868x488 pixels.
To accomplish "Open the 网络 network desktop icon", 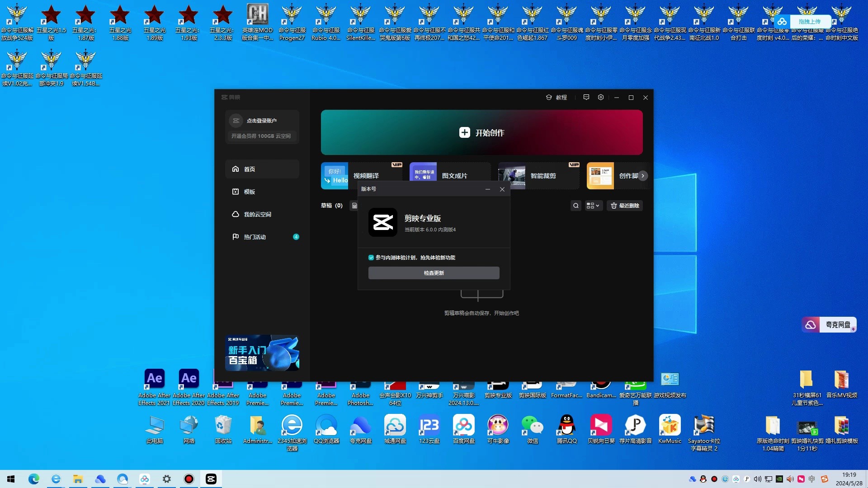I will [189, 429].
